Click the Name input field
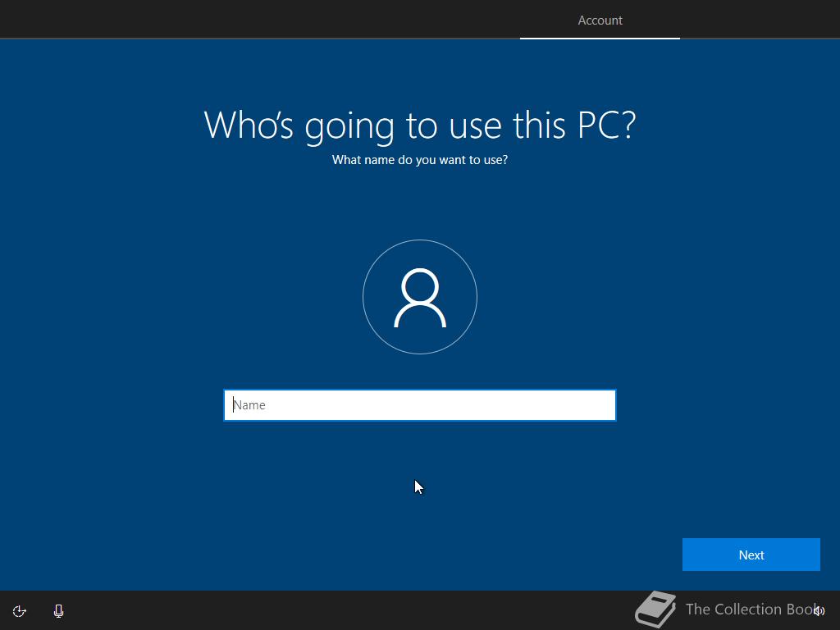 [419, 405]
